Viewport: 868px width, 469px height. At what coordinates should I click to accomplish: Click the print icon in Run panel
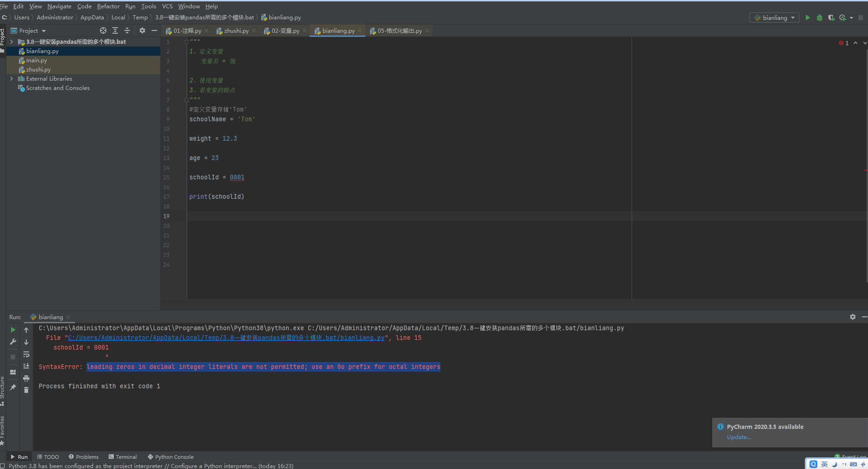coord(26,378)
